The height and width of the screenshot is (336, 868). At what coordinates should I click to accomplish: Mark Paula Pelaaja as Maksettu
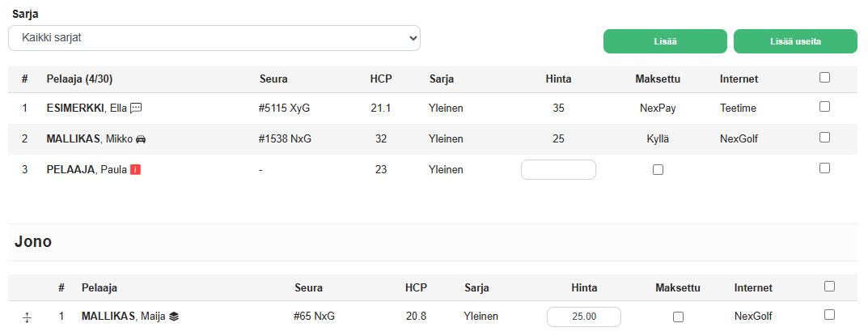pos(658,170)
